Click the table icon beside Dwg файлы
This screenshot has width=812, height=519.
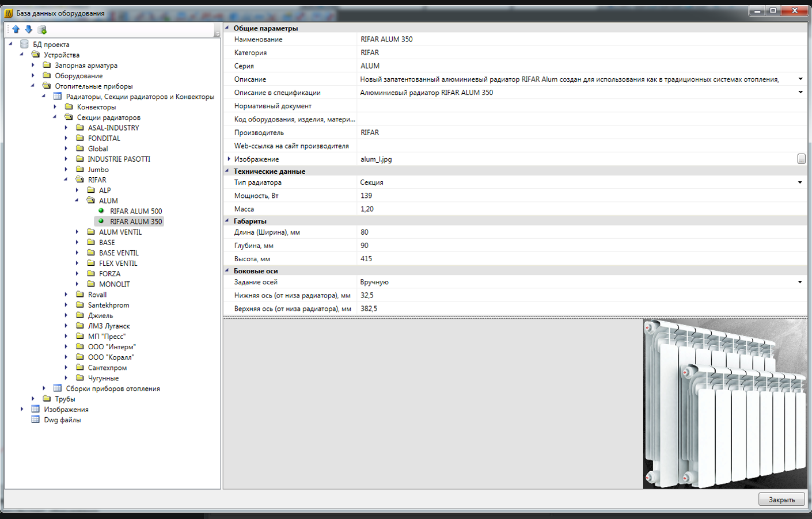(x=35, y=419)
